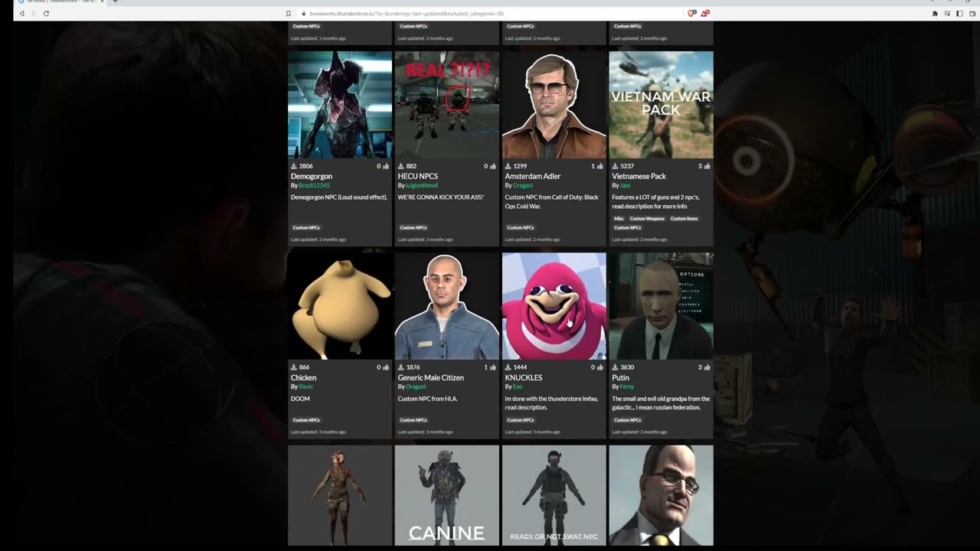Image resolution: width=980 pixels, height=551 pixels.
Task: Visit author Fersy's profile link
Action: click(627, 386)
